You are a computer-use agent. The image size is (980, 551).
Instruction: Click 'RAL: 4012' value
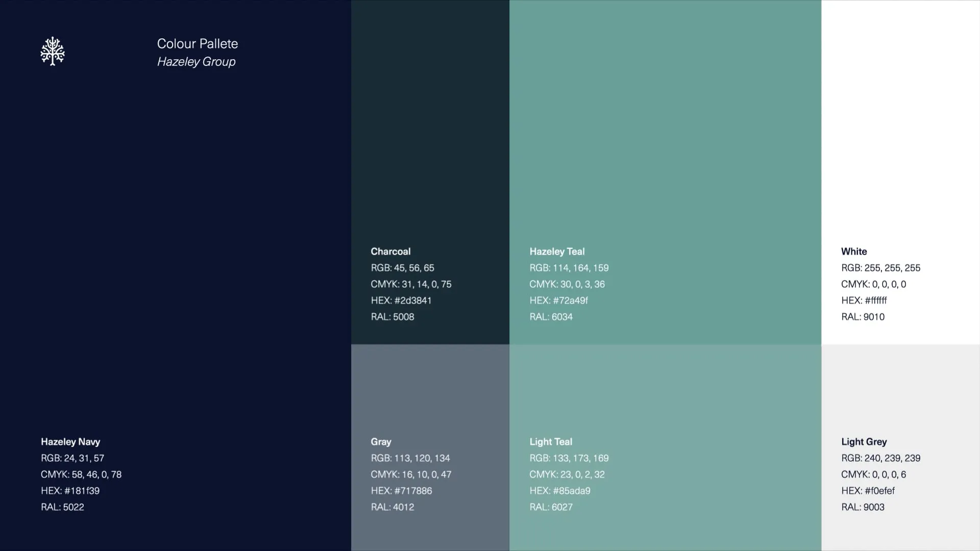(x=393, y=507)
